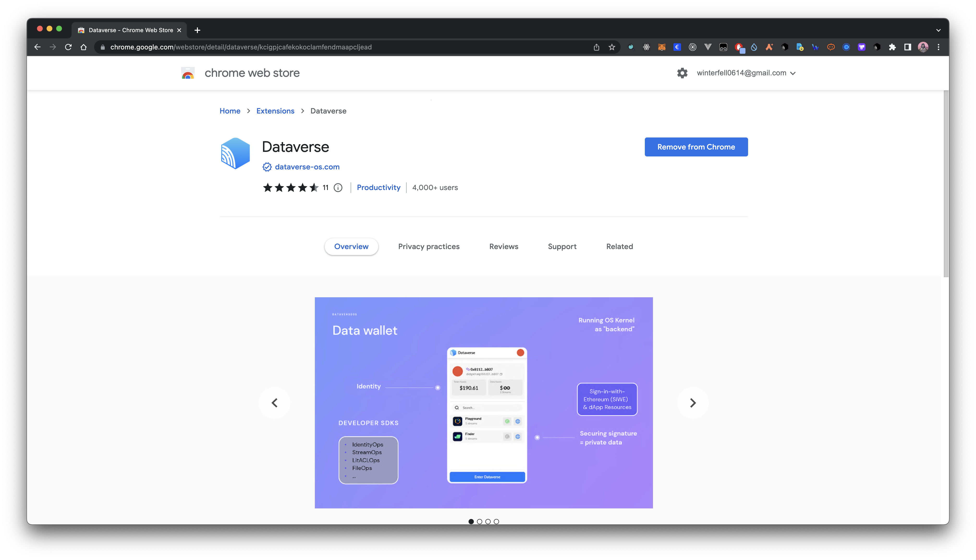Open the account dropdown for winterfell0614@gmail.com

tap(746, 73)
